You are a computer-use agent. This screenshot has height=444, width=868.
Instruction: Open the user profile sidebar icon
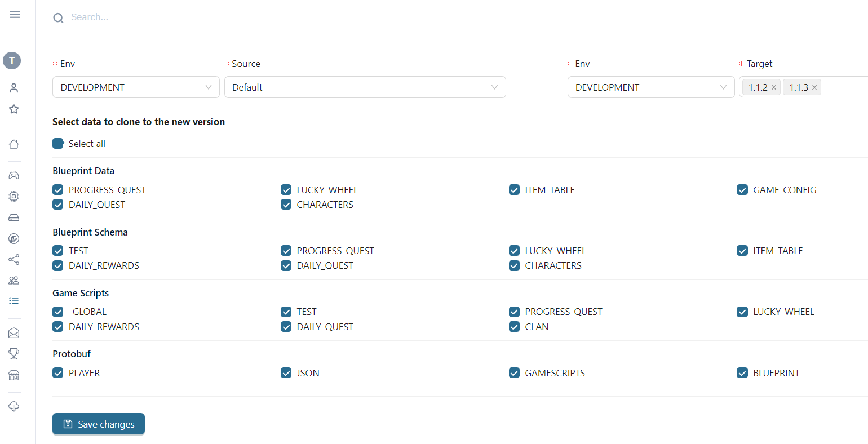[14, 88]
